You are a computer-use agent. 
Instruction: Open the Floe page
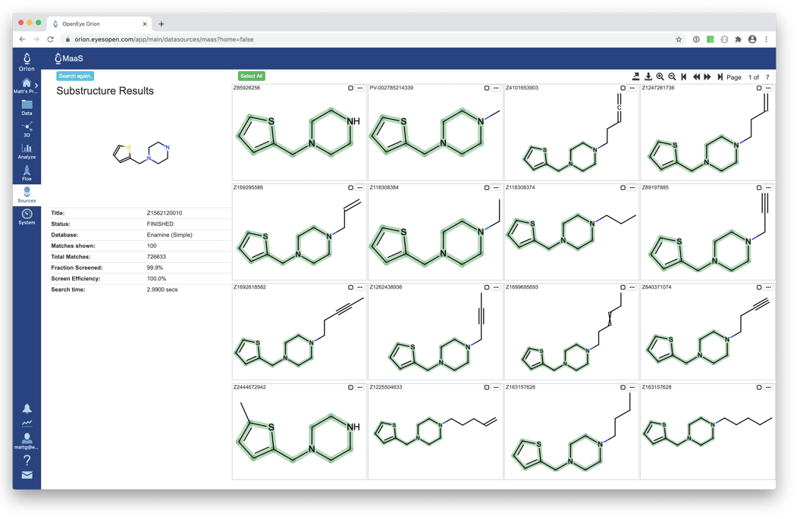[x=27, y=173]
